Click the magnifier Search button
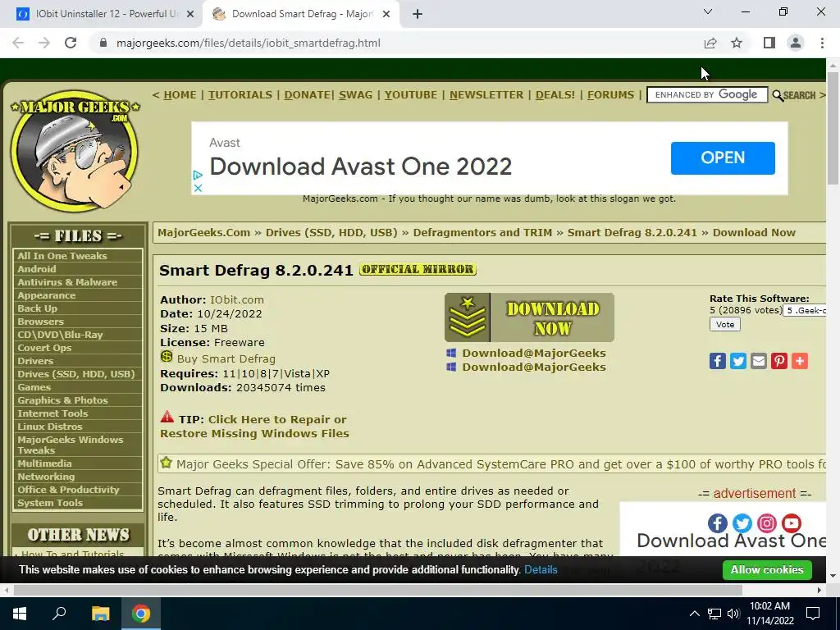 click(794, 96)
